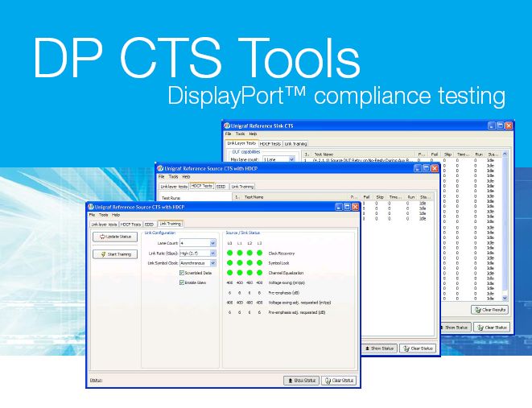Viewport: 532px width, 408px height.
Task: Open the Link Symbol Clock dropdown
Action: (212, 263)
